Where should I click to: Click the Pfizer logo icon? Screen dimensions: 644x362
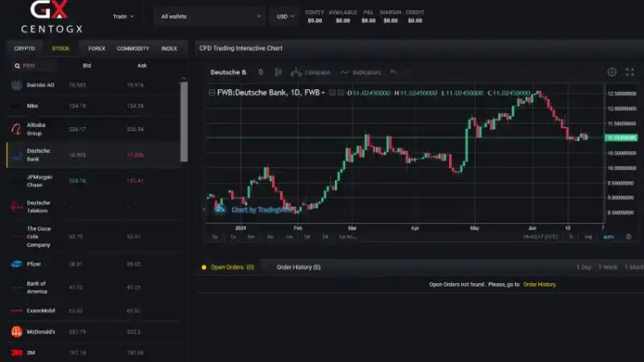pos(16,264)
